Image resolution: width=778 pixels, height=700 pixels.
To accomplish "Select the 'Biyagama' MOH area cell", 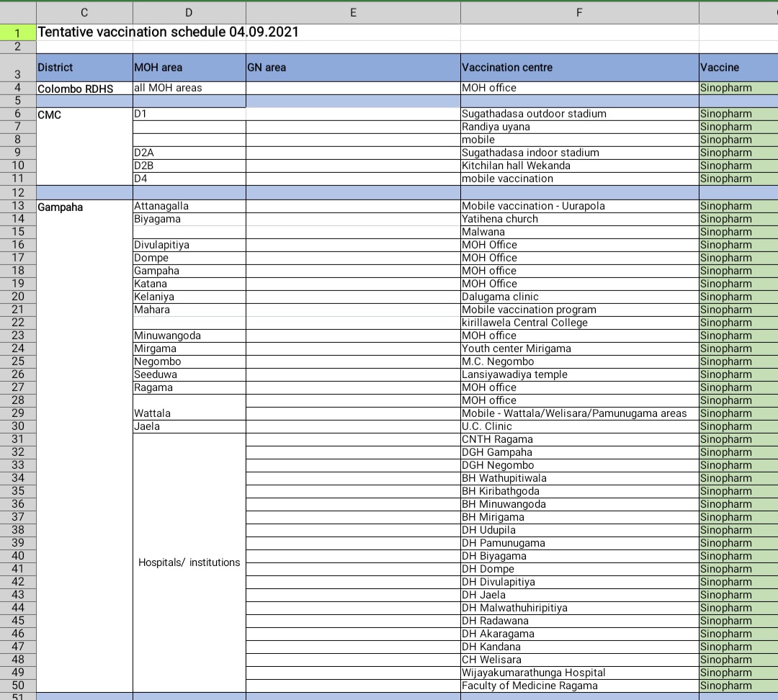I will pyautogui.click(x=189, y=219).
